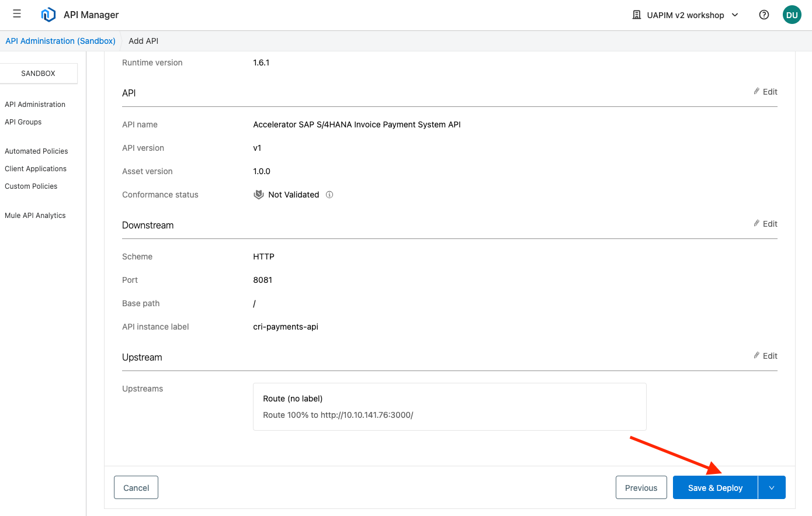Click the API Manager logo icon
This screenshot has height=516, width=812.
(48, 15)
